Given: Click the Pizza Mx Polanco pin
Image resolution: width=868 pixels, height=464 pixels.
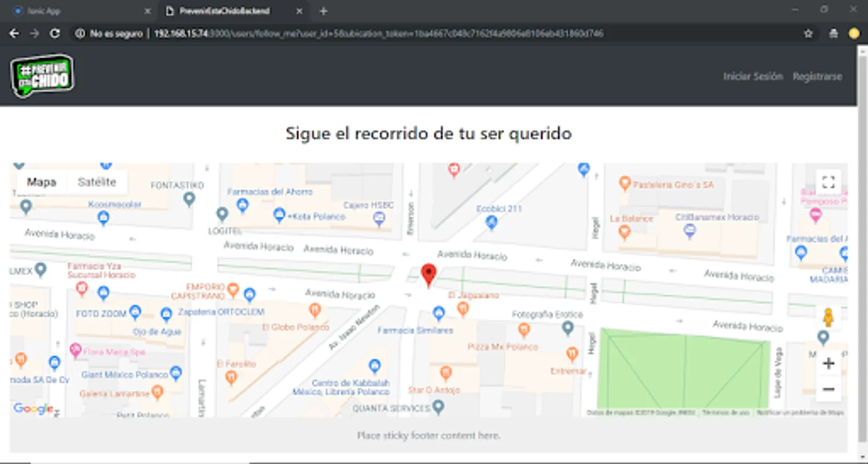Looking at the screenshot, I should tap(524, 329).
